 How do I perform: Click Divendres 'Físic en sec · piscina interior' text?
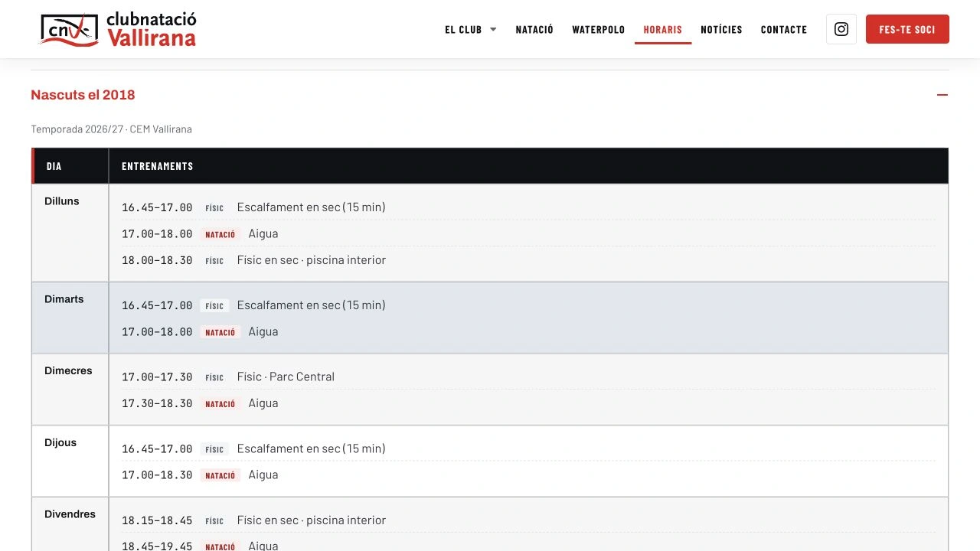(x=312, y=520)
